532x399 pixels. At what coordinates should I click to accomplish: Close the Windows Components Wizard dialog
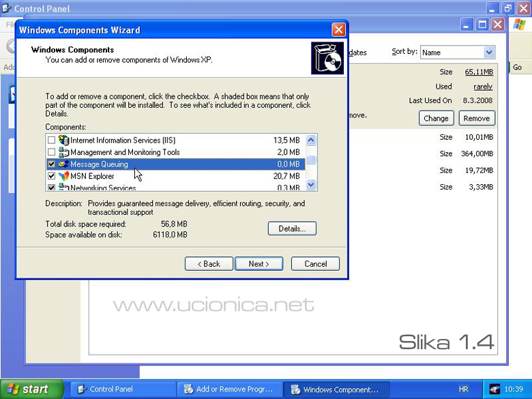[338, 30]
